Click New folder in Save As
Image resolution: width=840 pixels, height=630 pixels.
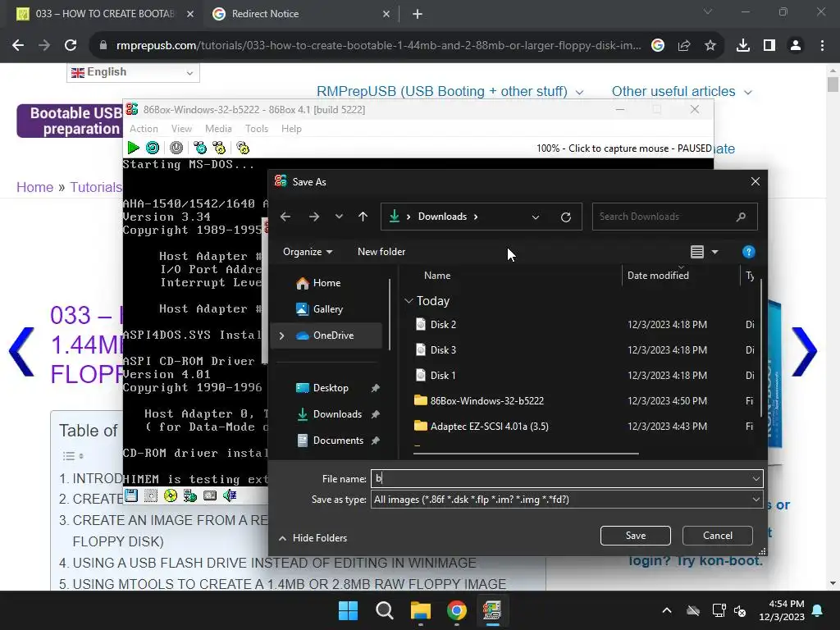pos(381,252)
